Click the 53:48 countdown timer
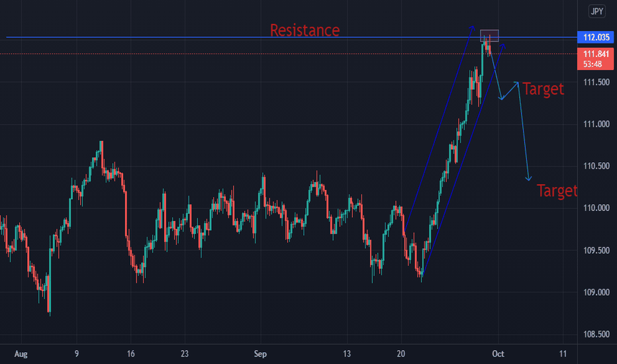The width and height of the screenshot is (617, 364). pyautogui.click(x=593, y=64)
